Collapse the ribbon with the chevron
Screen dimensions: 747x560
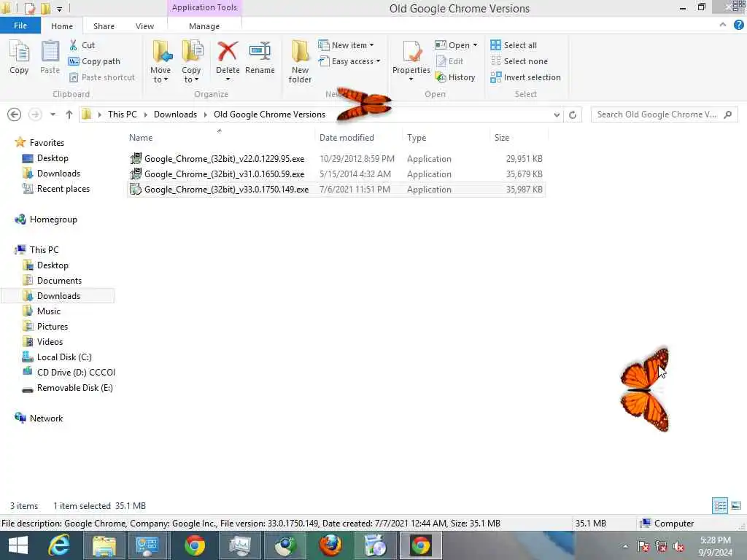click(723, 25)
